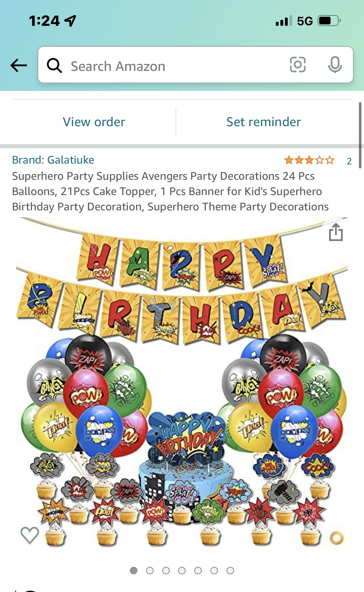Select the fourth image pagination dot
This screenshot has width=364, height=592.
[182, 570]
